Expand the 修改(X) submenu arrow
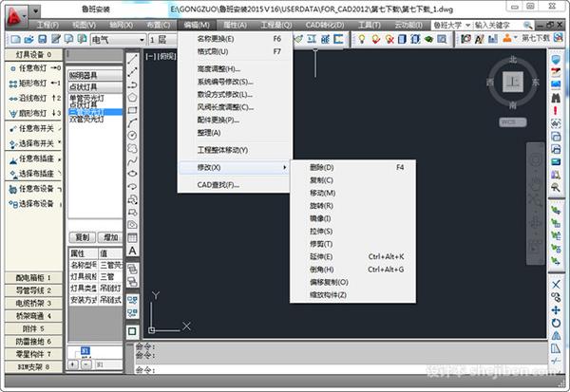This screenshot has height=392, width=570. [x=284, y=167]
